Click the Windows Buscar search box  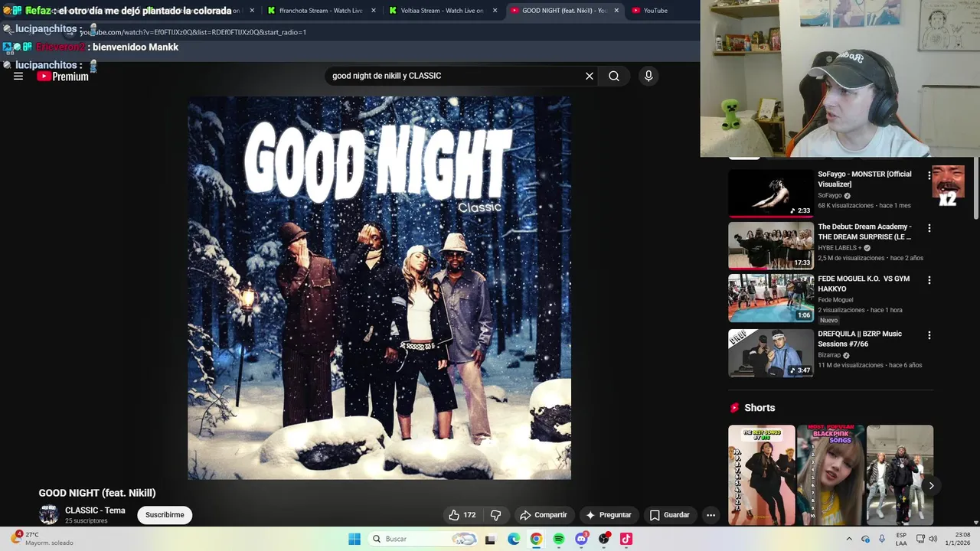423,539
